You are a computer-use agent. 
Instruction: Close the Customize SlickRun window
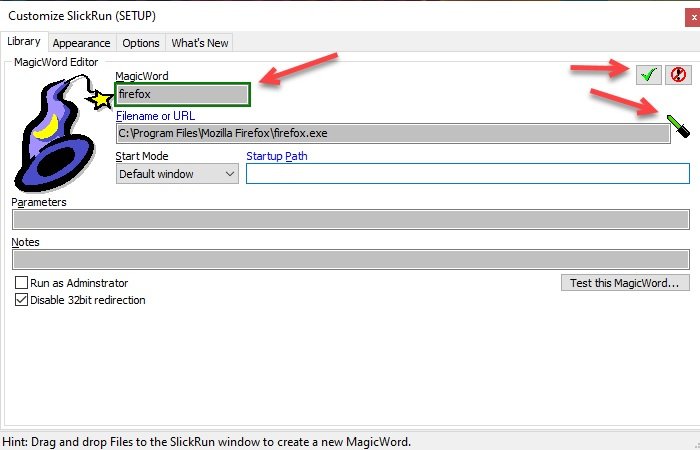pyautogui.click(x=693, y=18)
